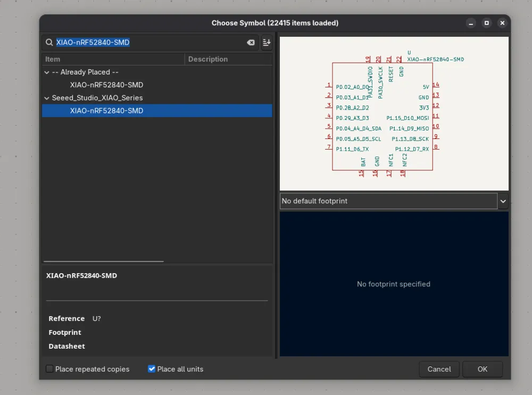The height and width of the screenshot is (395, 532).
Task: Minimize the Choose Symbol dialog
Action: coord(471,23)
